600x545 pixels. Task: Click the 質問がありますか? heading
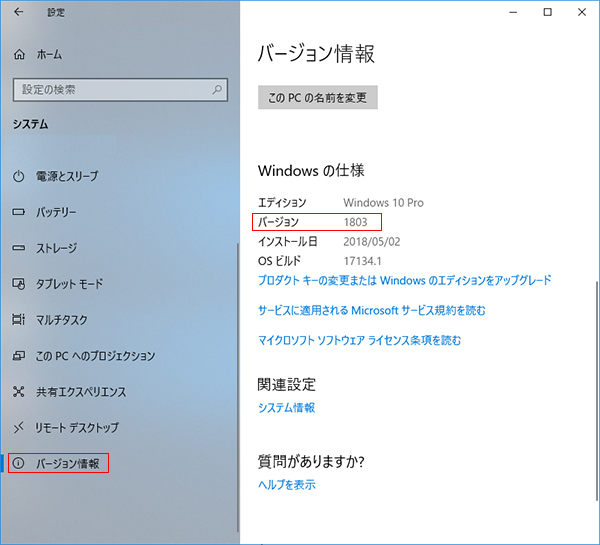[x=311, y=461]
